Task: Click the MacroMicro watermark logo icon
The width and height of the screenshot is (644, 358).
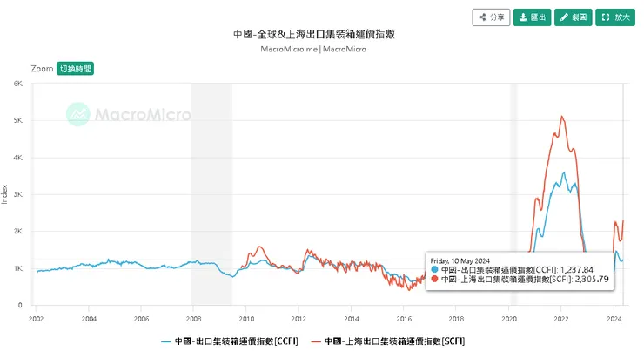Action: [x=79, y=113]
